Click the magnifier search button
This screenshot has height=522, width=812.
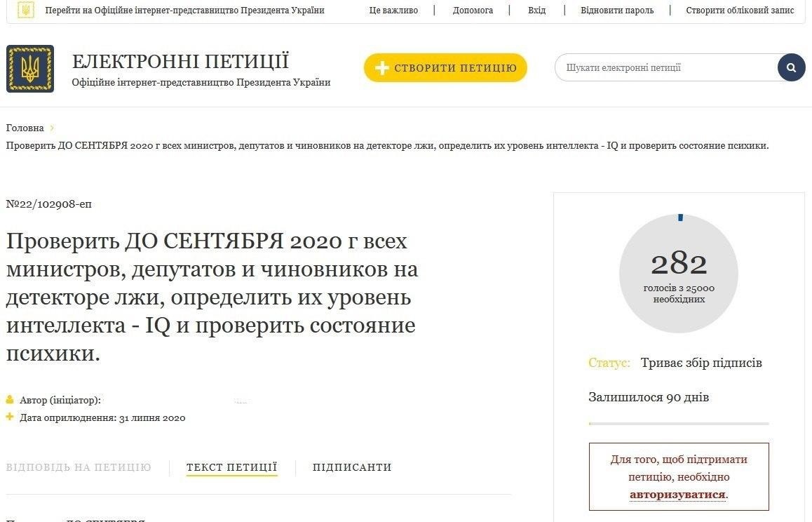coord(791,67)
